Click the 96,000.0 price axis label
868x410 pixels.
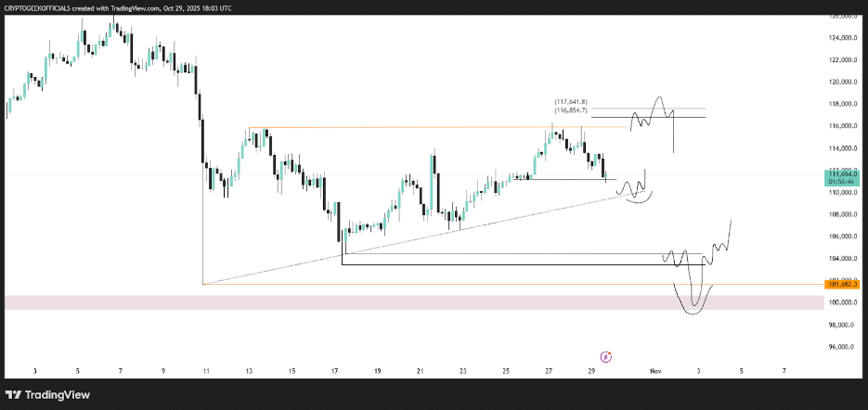(x=843, y=347)
